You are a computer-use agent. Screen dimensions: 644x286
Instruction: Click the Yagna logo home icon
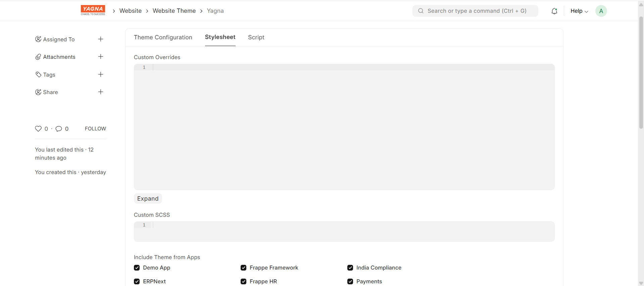[x=93, y=10]
